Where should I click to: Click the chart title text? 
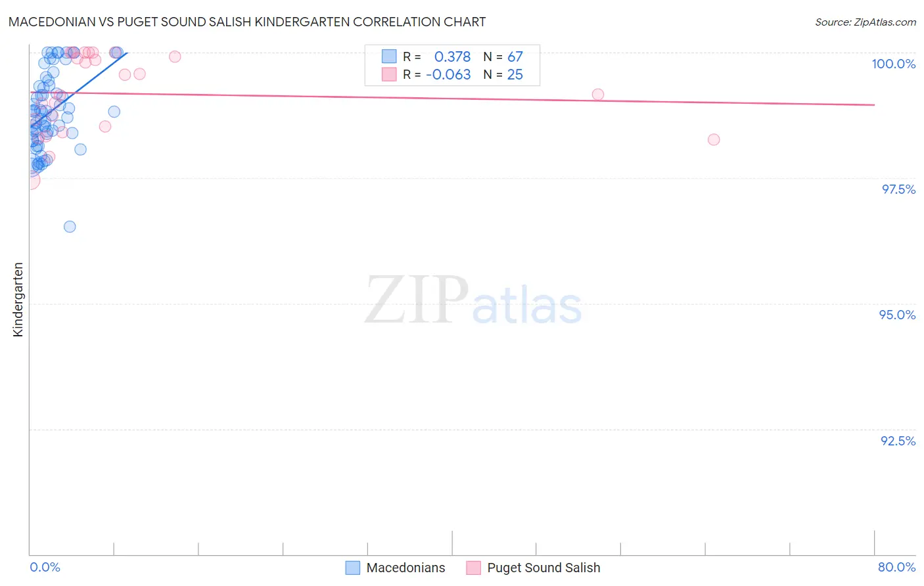[247, 22]
